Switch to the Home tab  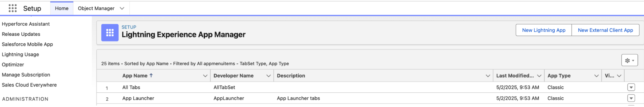62,8
